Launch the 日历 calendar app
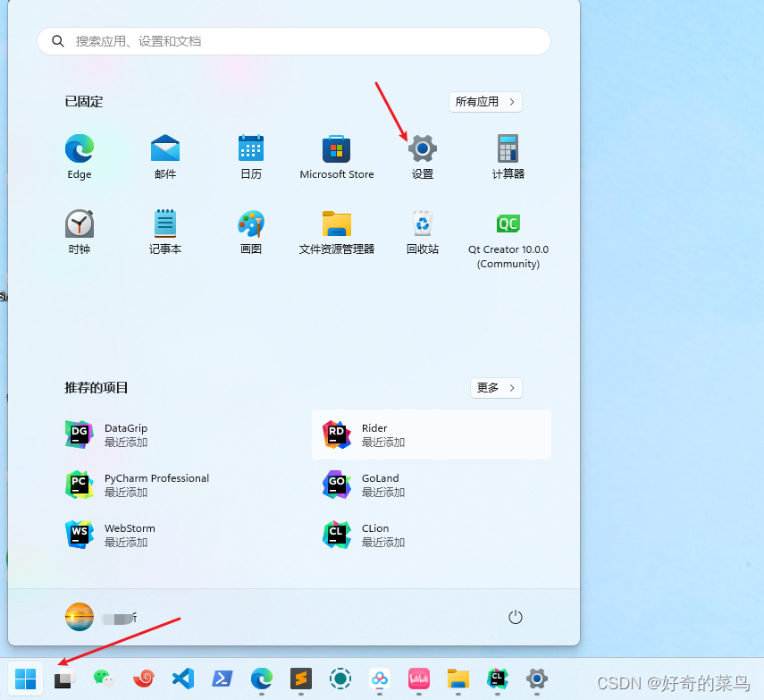 251,156
